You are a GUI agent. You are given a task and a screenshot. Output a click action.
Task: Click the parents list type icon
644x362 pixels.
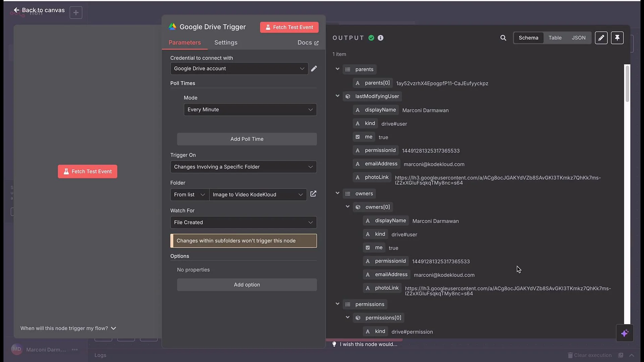pos(348,69)
